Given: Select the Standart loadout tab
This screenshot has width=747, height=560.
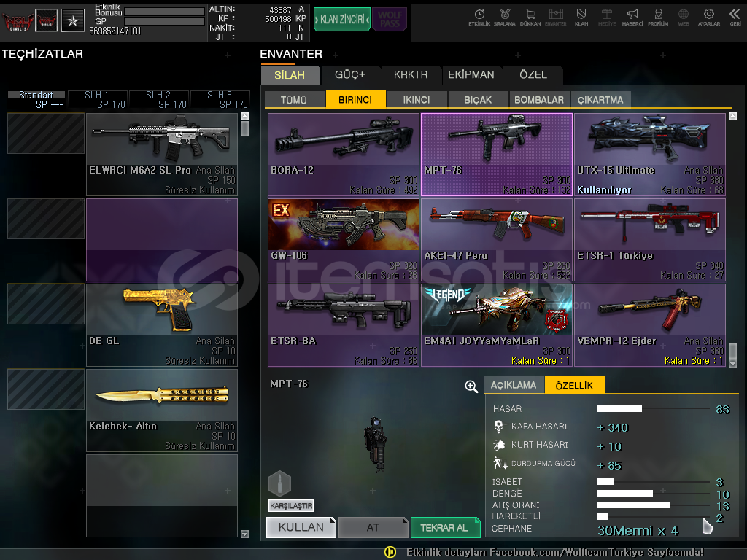Looking at the screenshot, I should click(x=36, y=99).
